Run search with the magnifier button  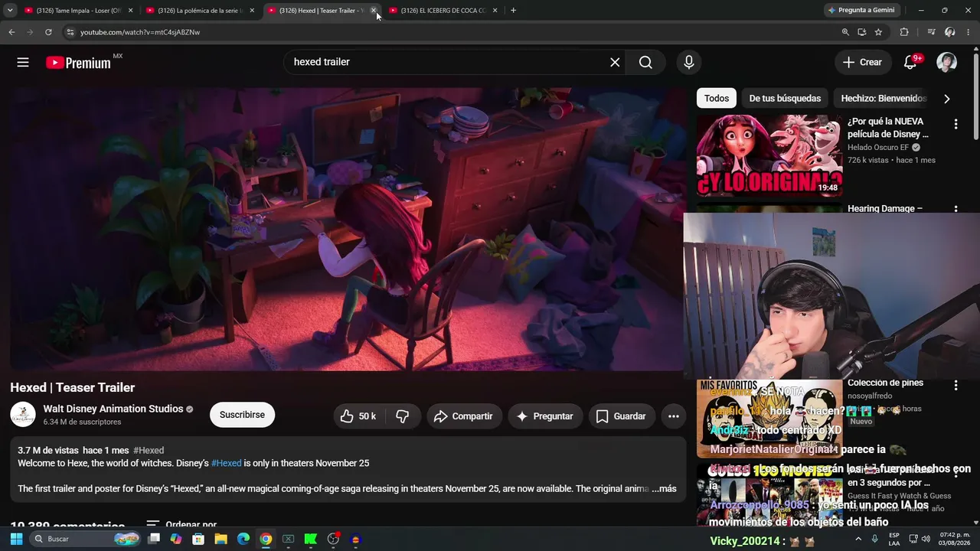pyautogui.click(x=646, y=62)
